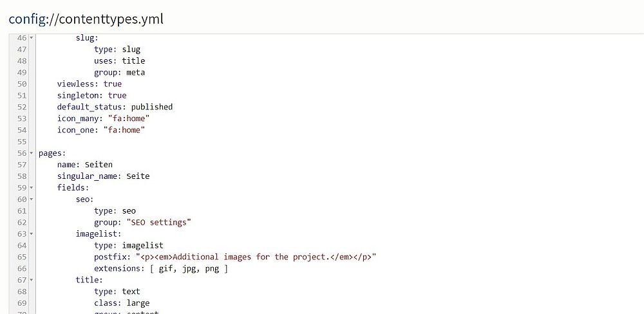Select gutter line number 65
This screenshot has height=314, width=644.
click(x=22, y=257)
